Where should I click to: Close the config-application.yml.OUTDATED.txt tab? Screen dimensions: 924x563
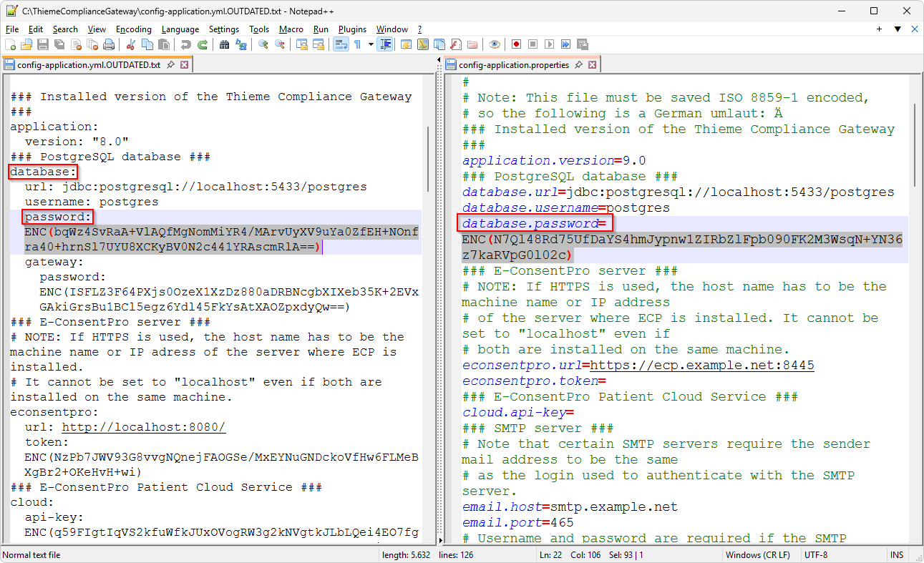(184, 65)
